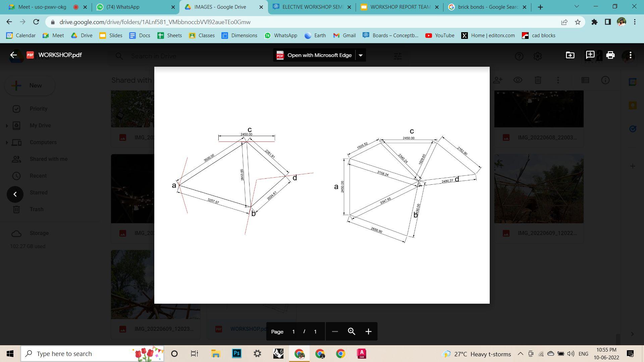Image resolution: width=644 pixels, height=362 pixels.
Task: Print the WORKSHOP.pdf document
Action: pyautogui.click(x=610, y=55)
